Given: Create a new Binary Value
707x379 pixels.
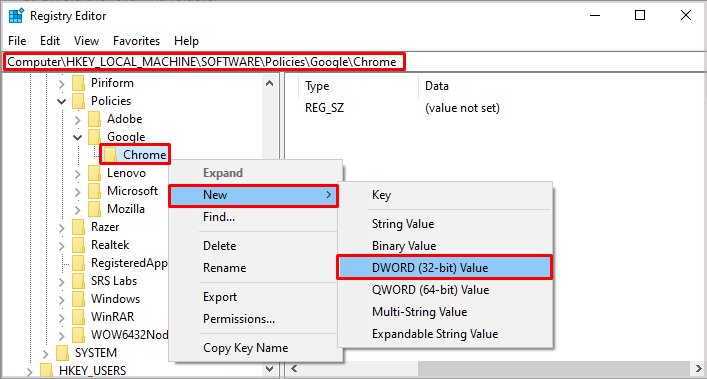Looking at the screenshot, I should (x=445, y=246).
